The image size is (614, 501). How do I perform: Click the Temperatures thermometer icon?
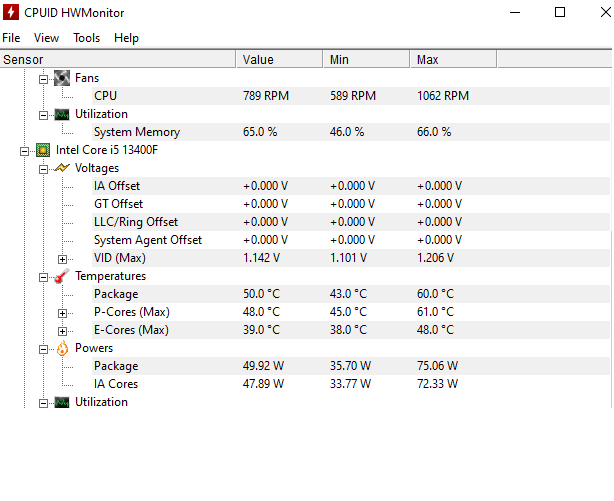[62, 276]
